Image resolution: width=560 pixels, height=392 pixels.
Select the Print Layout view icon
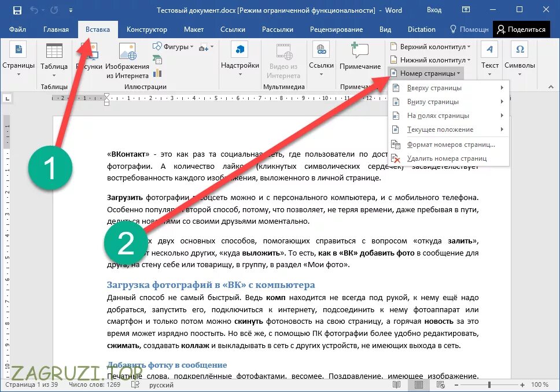[419, 385]
